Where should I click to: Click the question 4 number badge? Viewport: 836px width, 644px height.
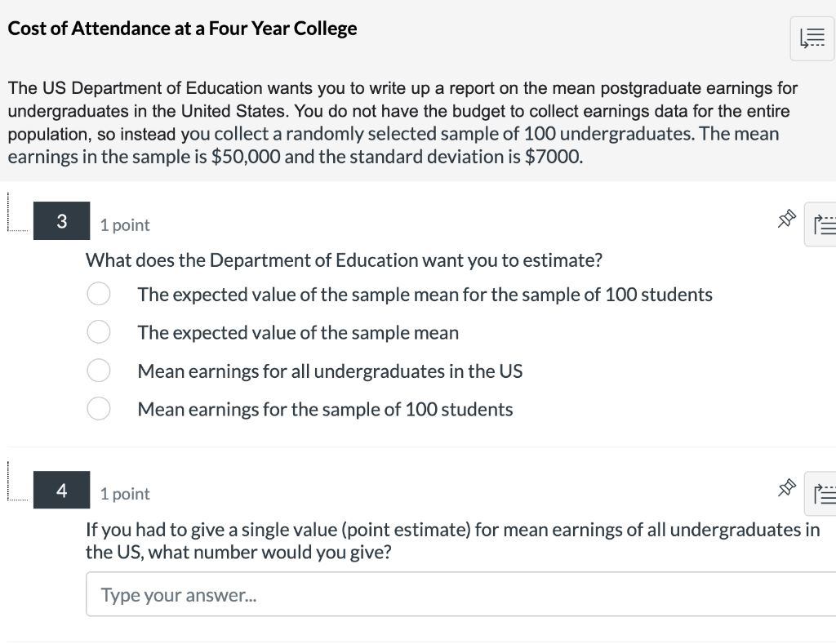pos(61,489)
